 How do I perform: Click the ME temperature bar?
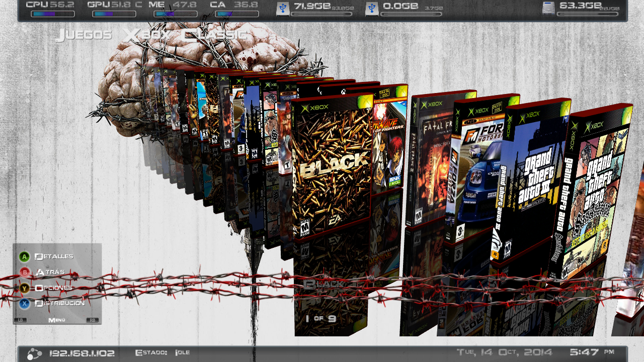(x=176, y=14)
